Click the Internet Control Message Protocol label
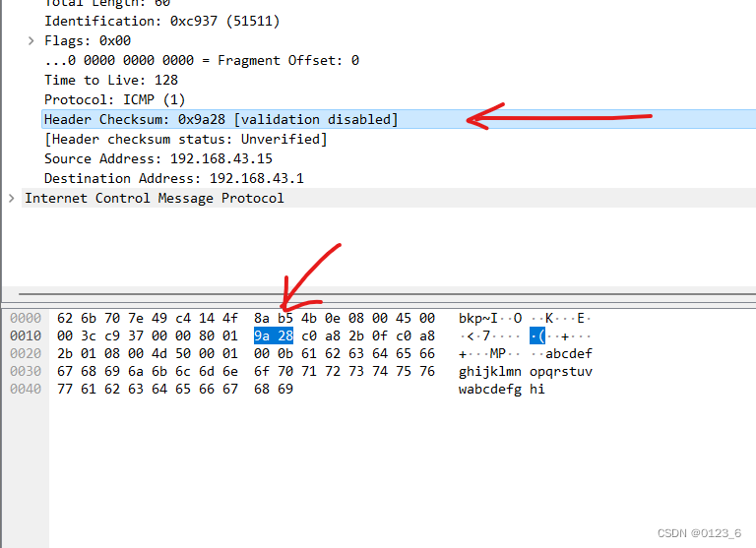The width and height of the screenshot is (756, 548). [x=155, y=198]
